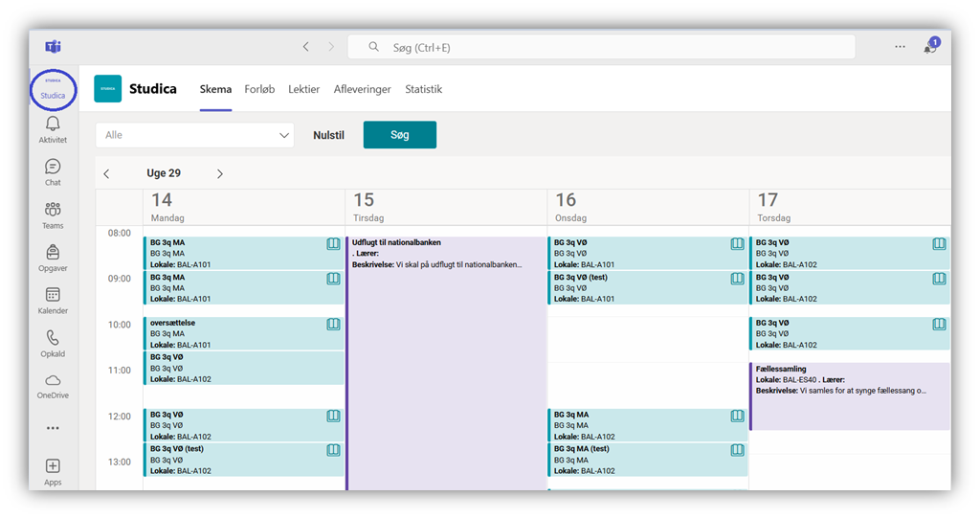Viewport: 980px width, 519px height.
Task: Open book icon of Thursday 08:00 BG 3q VØ
Action: pyautogui.click(x=940, y=244)
